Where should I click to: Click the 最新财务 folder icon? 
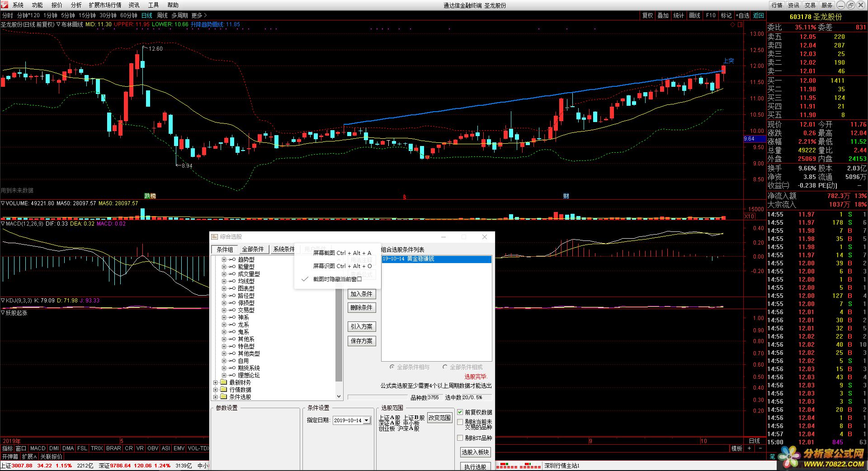tap(223, 382)
